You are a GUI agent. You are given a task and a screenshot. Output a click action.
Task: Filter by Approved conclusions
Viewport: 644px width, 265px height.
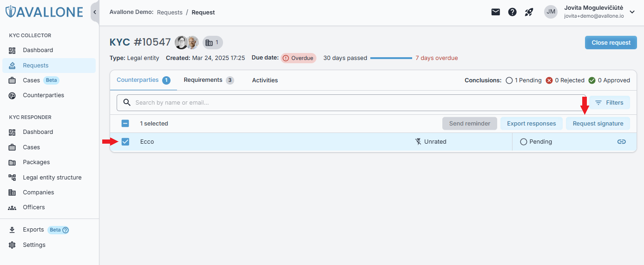[x=609, y=80]
